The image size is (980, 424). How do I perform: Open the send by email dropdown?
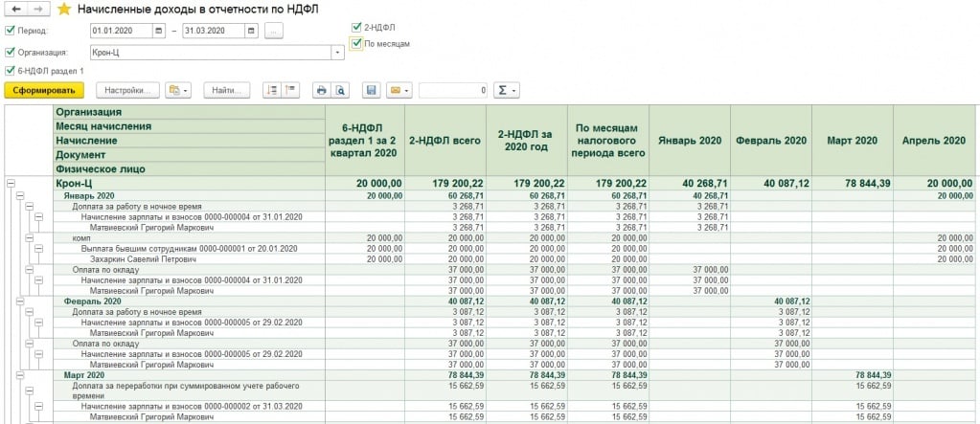pos(399,90)
